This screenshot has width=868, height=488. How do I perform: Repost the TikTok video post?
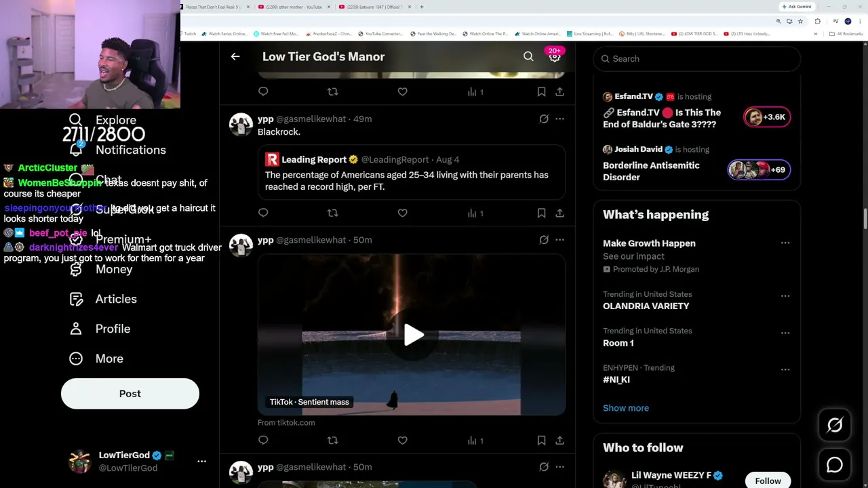click(x=332, y=441)
